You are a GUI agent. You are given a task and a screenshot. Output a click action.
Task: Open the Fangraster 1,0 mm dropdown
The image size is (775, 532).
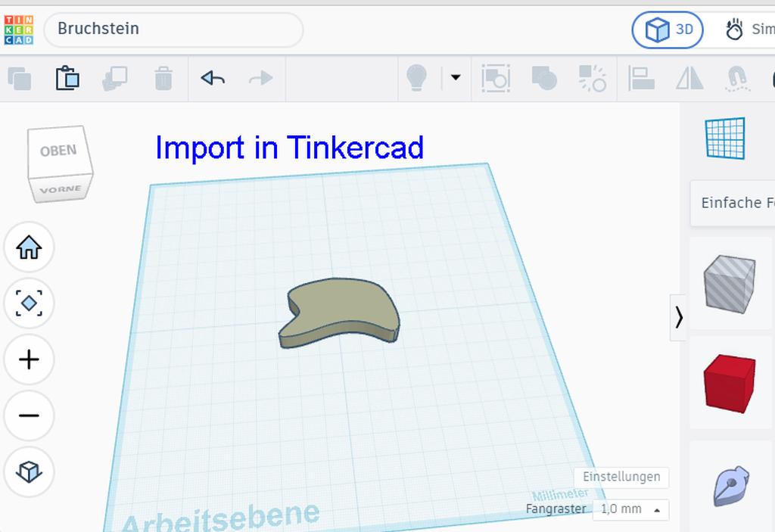[x=630, y=509]
